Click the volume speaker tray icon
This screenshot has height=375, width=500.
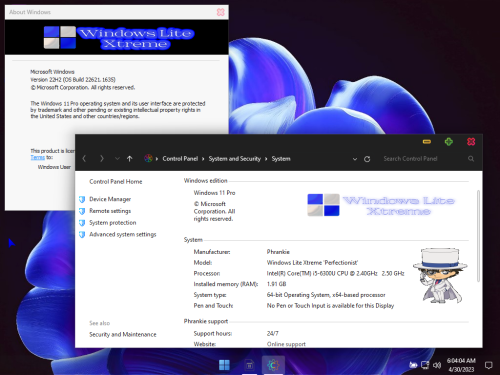(437, 365)
